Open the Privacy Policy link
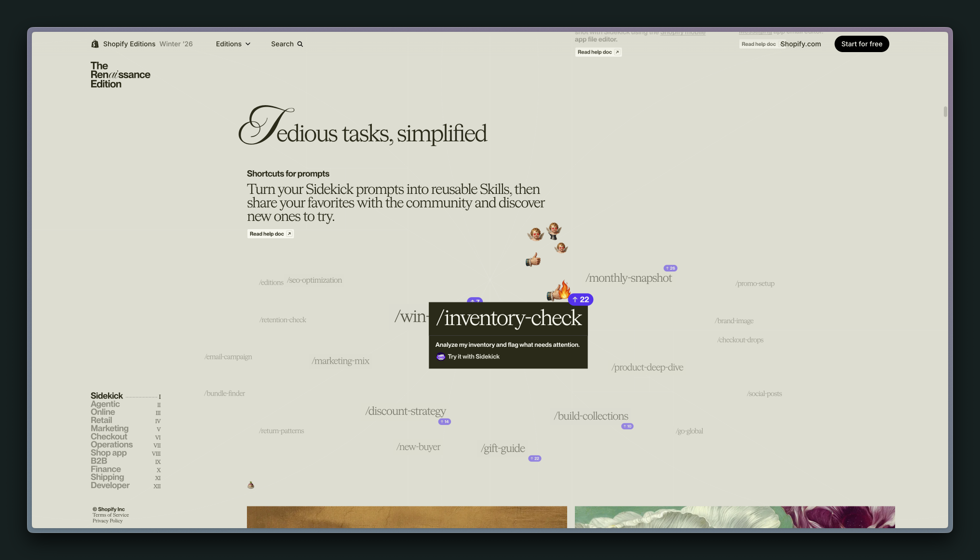 [x=108, y=521]
